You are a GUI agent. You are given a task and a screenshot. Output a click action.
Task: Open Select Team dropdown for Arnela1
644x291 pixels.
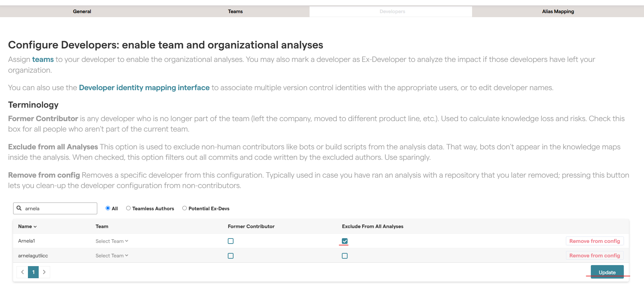(112, 241)
